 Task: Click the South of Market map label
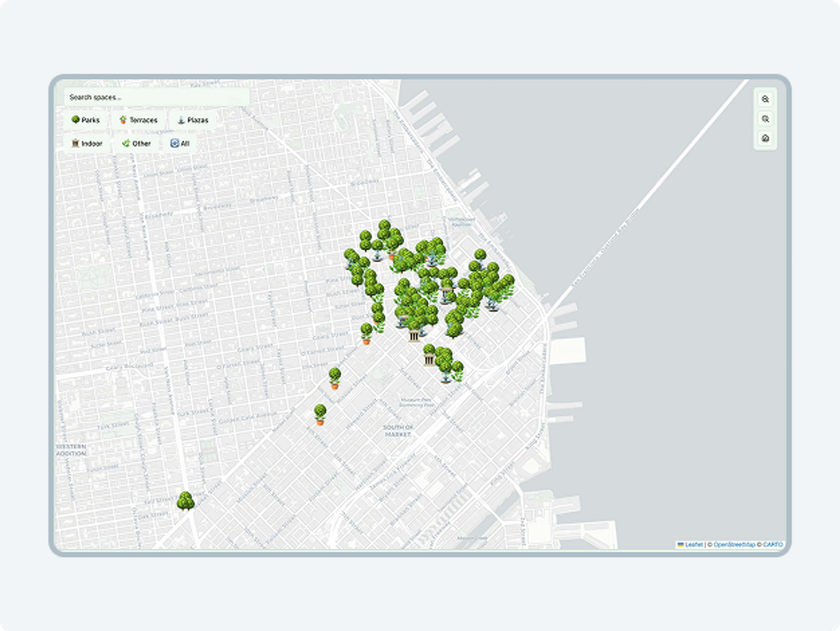(398, 431)
